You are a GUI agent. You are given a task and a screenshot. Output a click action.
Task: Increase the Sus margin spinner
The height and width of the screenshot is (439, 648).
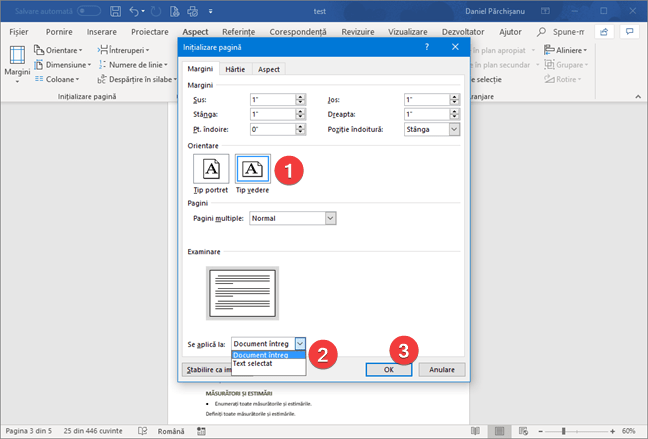300,97
